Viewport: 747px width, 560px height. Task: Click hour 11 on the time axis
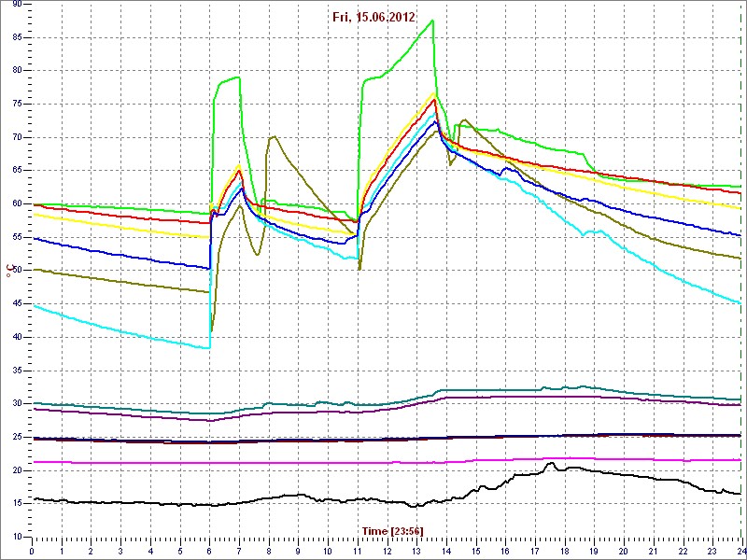pos(358,551)
